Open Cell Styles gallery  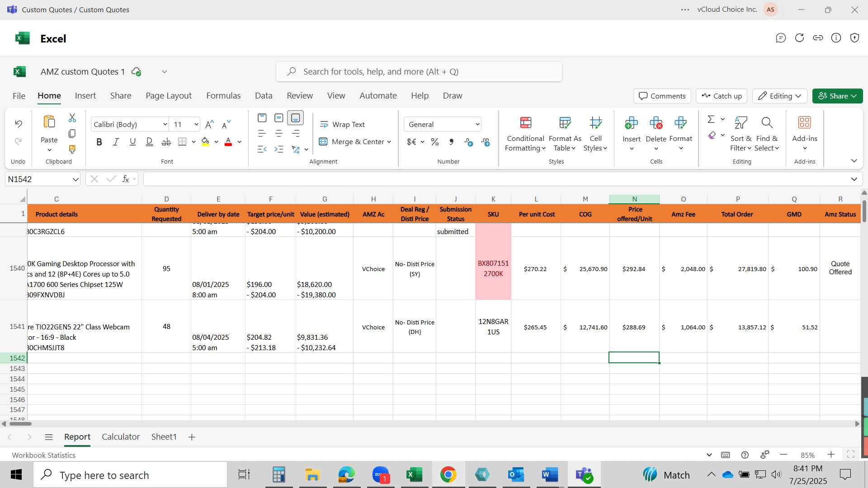click(x=595, y=134)
